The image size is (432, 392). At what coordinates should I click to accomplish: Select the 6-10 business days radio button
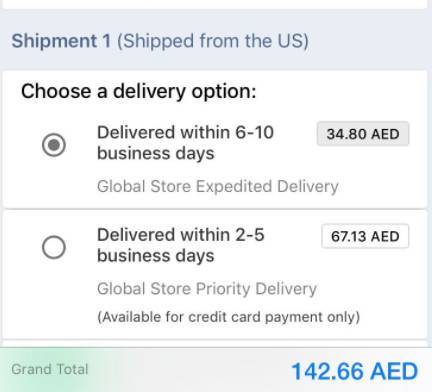click(x=54, y=145)
